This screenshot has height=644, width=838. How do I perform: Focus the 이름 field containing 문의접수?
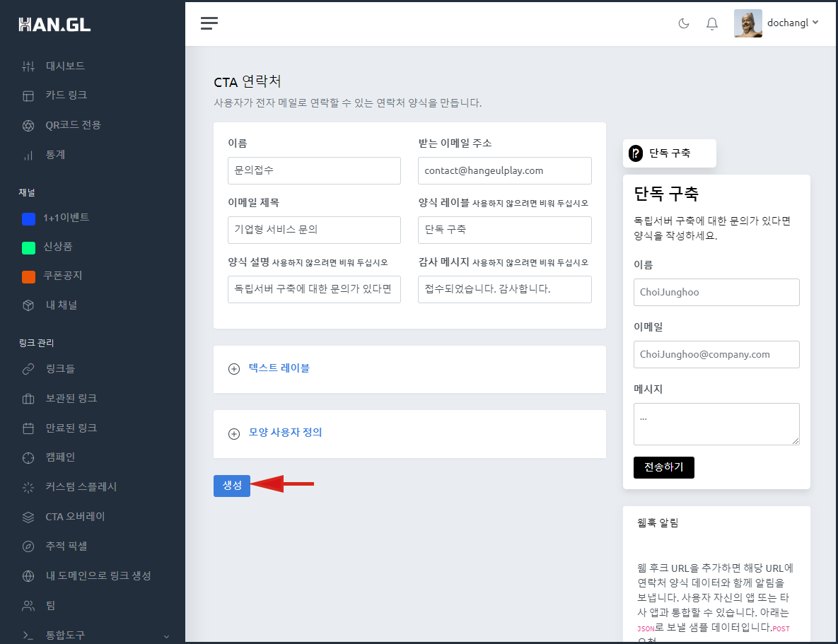pos(314,170)
